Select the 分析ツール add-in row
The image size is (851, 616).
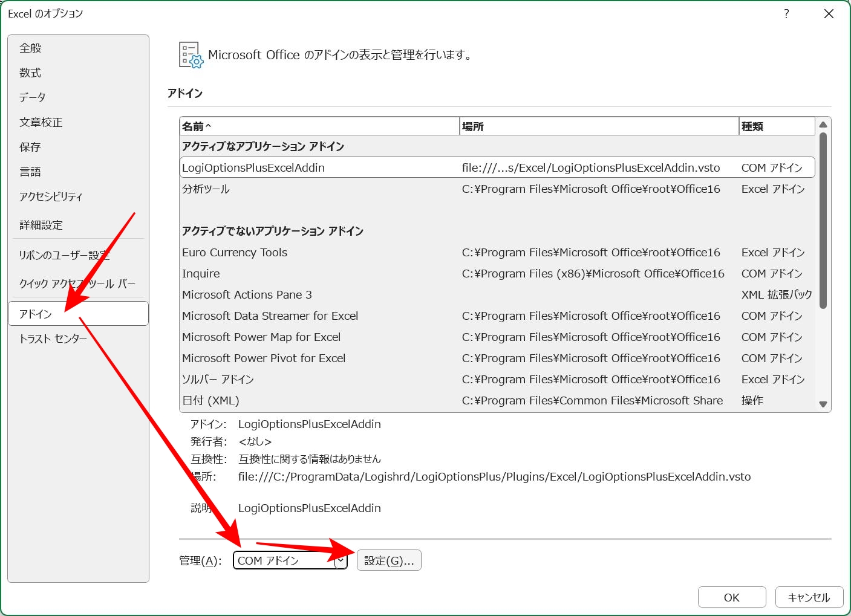tap(497, 189)
